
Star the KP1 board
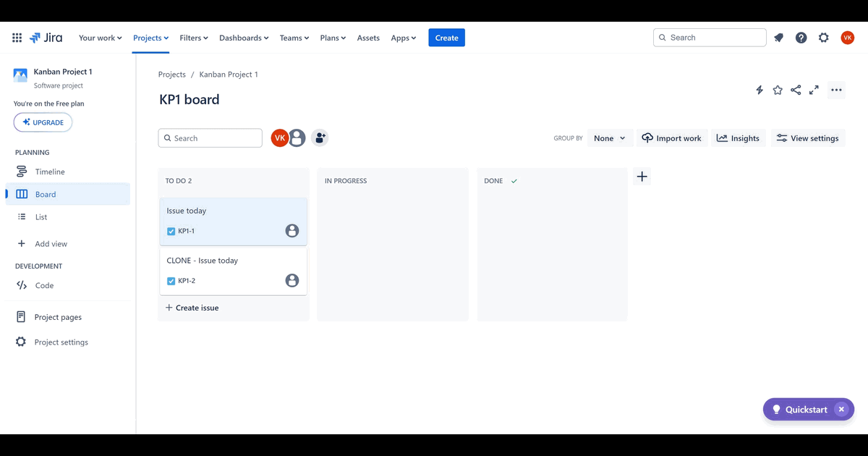pos(778,90)
